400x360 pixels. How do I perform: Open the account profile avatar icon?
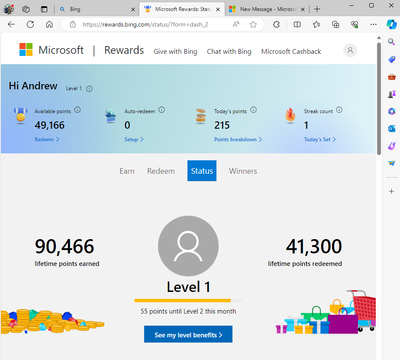[x=350, y=50]
